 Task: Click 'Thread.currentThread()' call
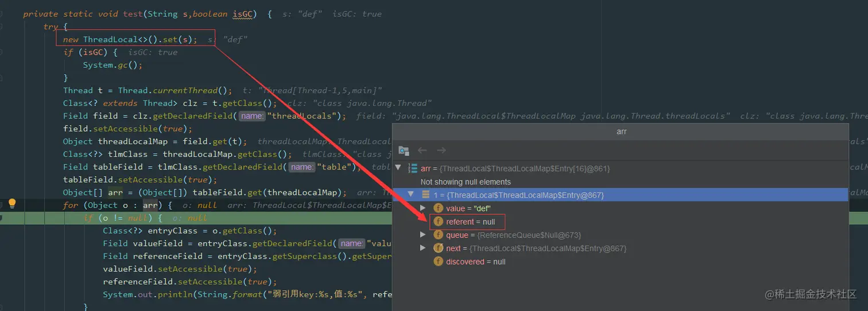173,90
